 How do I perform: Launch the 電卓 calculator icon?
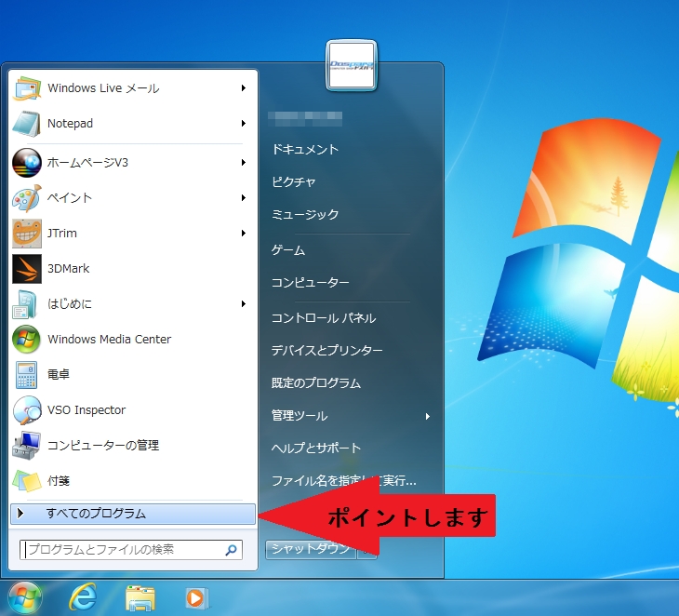pyautogui.click(x=26, y=375)
